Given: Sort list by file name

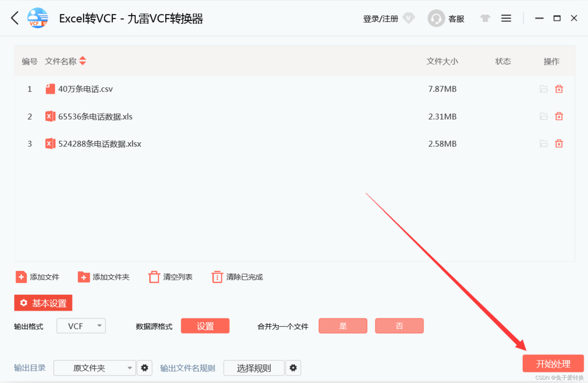Looking at the screenshot, I should click(x=83, y=61).
